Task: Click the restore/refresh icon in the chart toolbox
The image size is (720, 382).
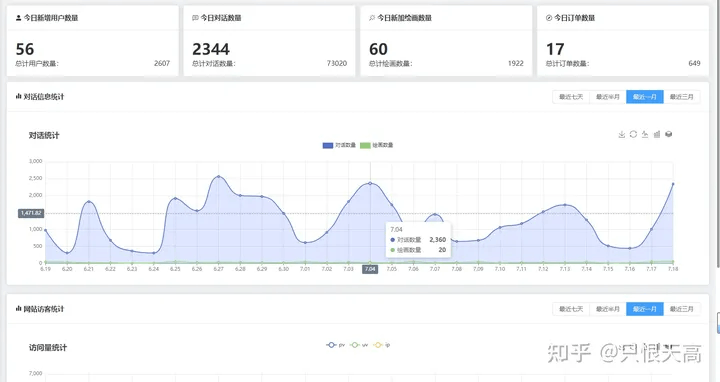Action: click(633, 134)
